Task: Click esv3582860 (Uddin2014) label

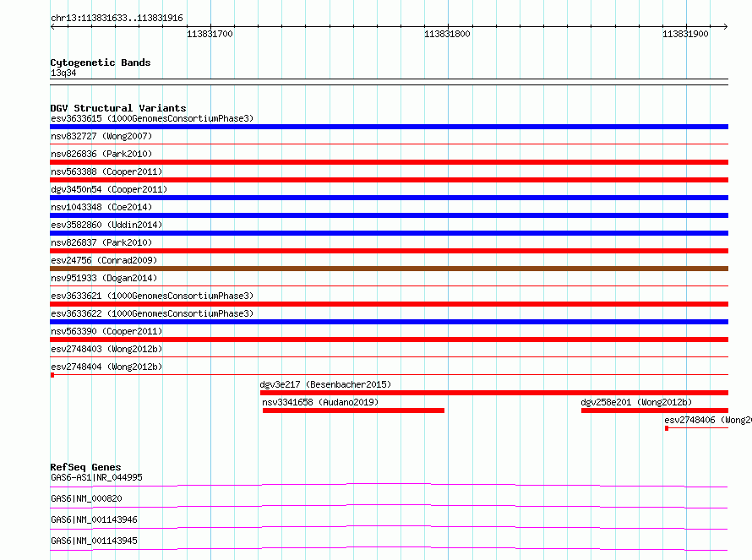Action: (x=106, y=225)
